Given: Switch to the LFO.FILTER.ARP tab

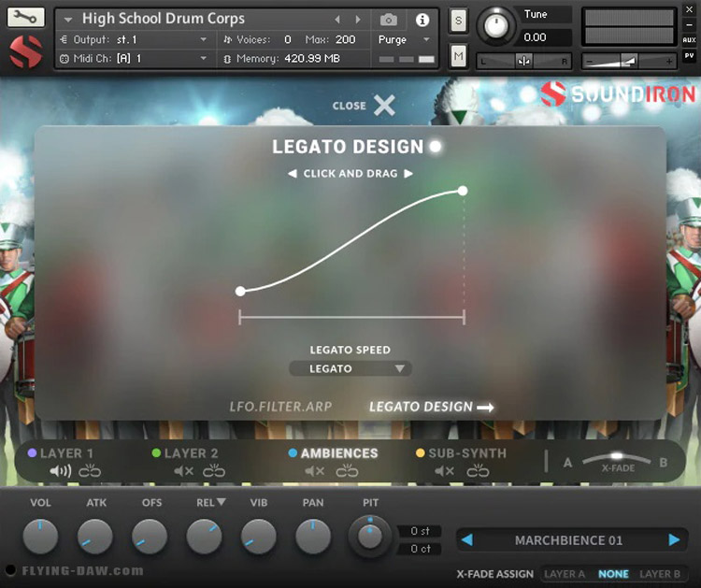Looking at the screenshot, I should [280, 407].
